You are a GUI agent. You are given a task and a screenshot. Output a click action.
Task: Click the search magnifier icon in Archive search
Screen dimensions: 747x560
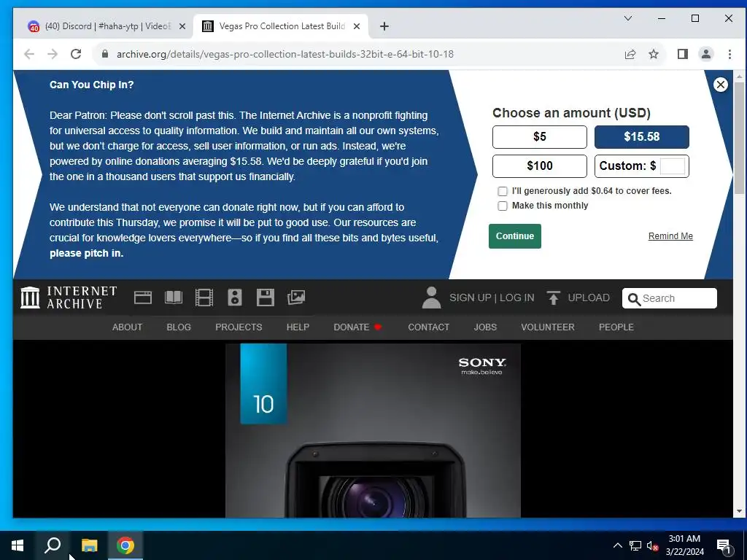click(634, 299)
